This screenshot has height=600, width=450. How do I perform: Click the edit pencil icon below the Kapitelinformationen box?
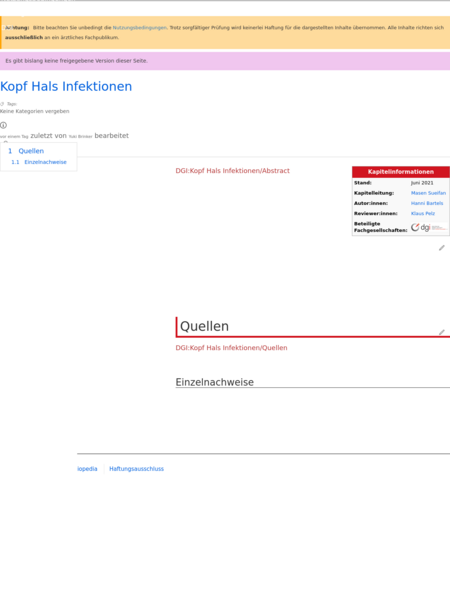coord(442,248)
